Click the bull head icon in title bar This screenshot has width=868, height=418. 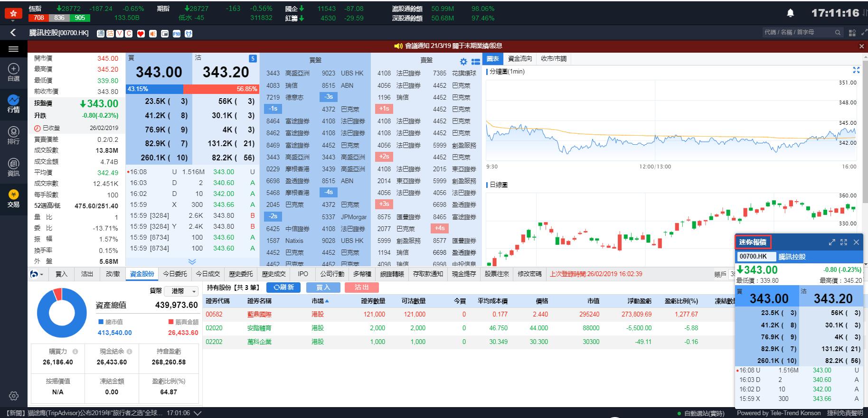(189, 33)
